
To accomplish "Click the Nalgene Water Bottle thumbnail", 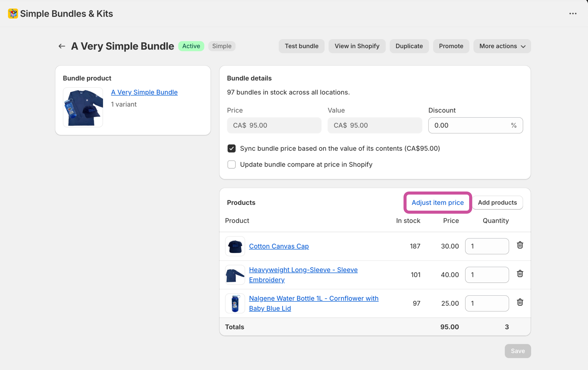I will [235, 303].
